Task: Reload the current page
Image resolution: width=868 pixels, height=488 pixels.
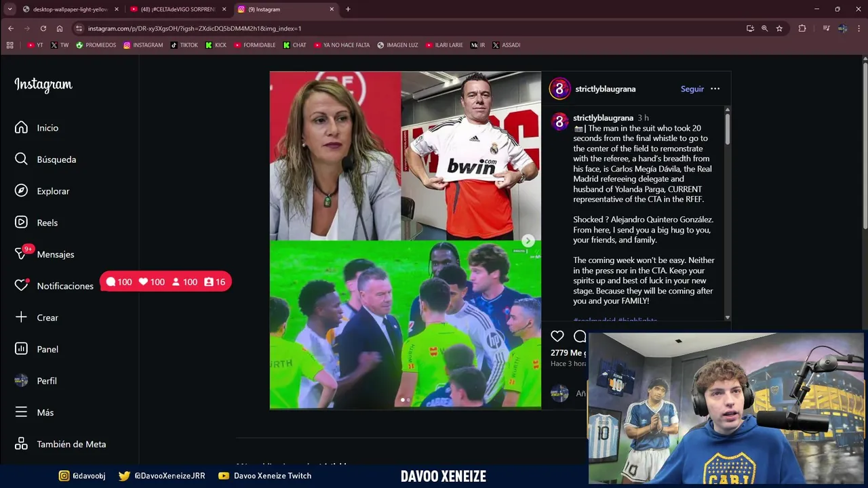Action: pyautogui.click(x=43, y=28)
